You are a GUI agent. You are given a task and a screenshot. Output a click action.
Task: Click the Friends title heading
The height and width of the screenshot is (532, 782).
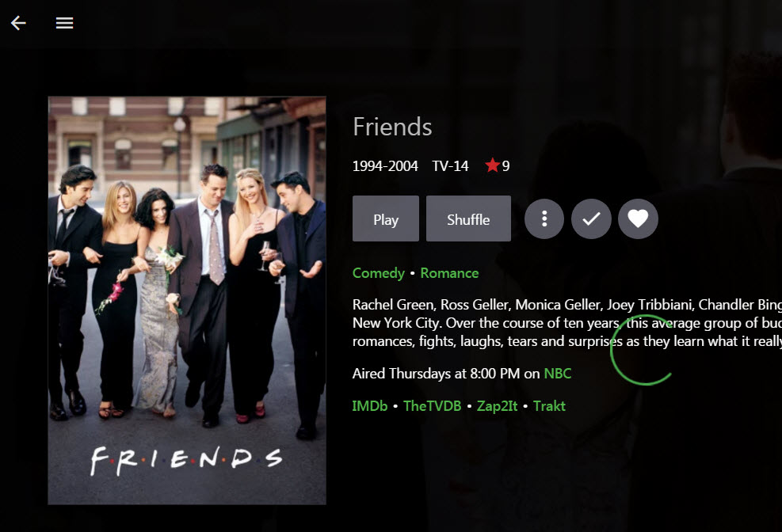point(392,127)
